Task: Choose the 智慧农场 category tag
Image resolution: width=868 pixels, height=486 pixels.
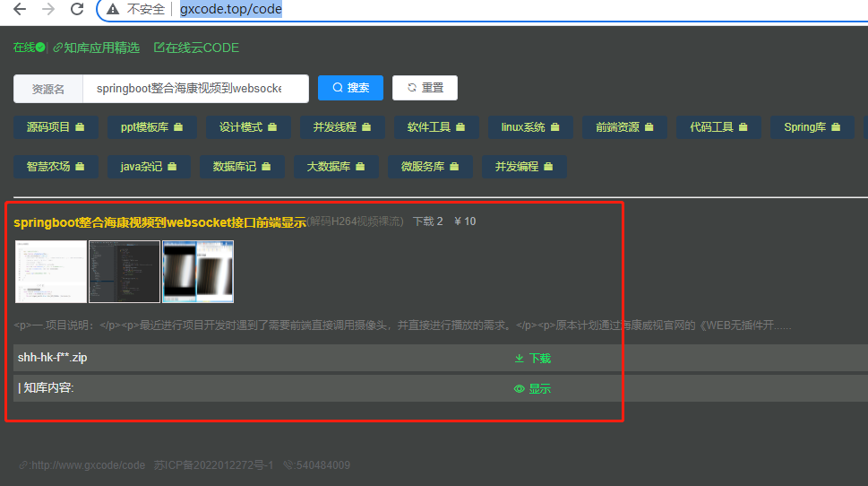Action: 56,167
